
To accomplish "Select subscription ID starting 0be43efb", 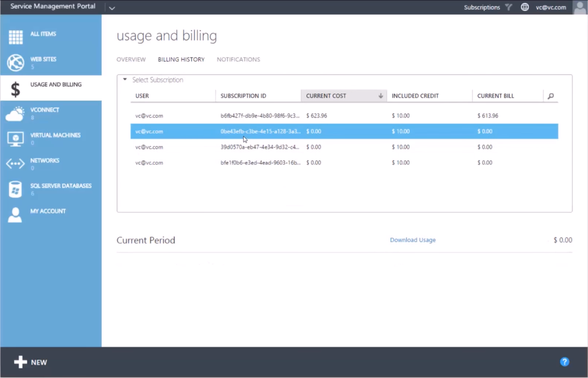I will pos(260,131).
